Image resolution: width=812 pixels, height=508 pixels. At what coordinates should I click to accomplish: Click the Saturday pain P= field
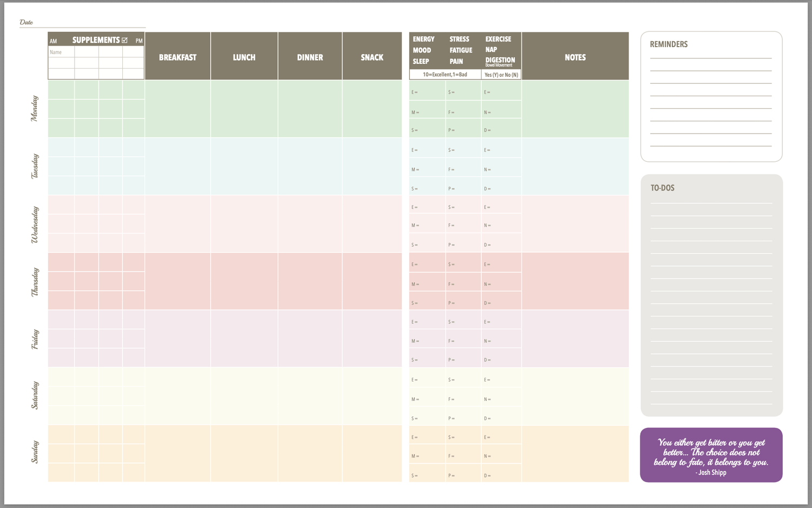tap(463, 419)
